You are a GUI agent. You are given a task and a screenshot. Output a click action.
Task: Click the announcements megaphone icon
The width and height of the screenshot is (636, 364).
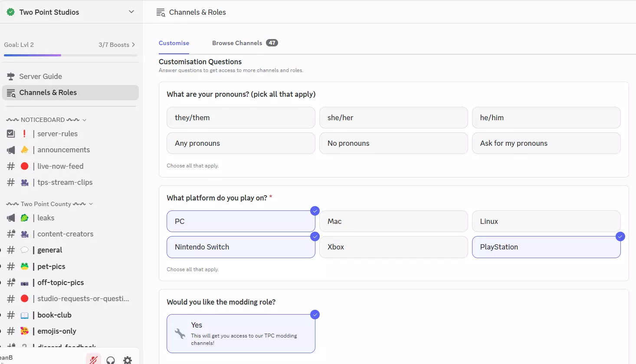[11, 150]
